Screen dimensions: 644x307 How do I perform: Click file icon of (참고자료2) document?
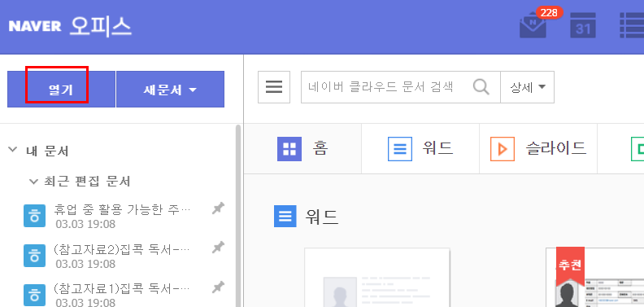tap(34, 255)
